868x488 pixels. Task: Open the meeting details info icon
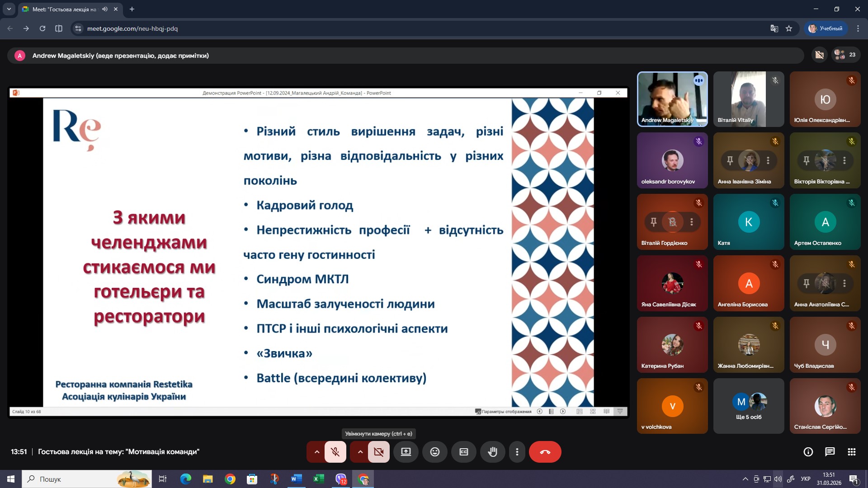point(808,452)
